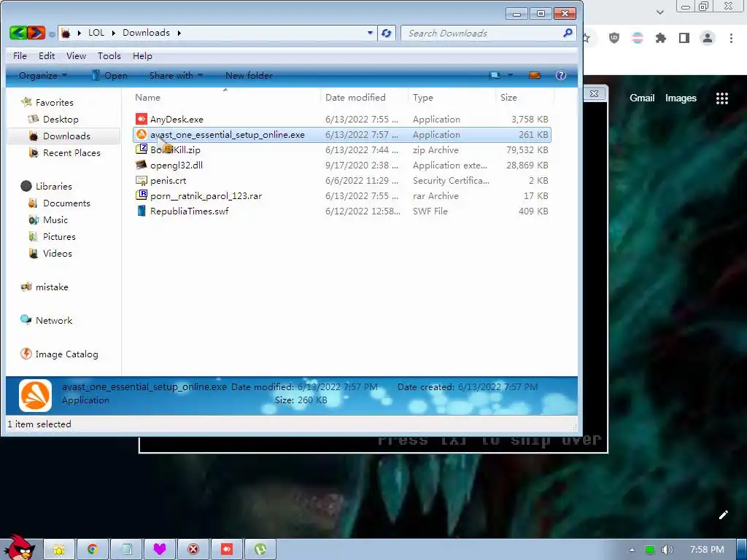
Task: Open Music library in sidebar
Action: click(x=55, y=220)
